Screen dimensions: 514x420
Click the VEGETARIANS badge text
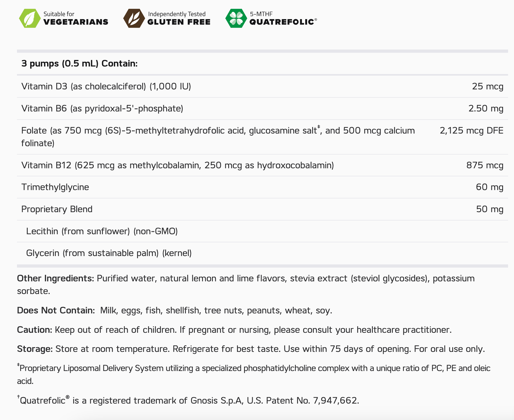click(x=76, y=22)
